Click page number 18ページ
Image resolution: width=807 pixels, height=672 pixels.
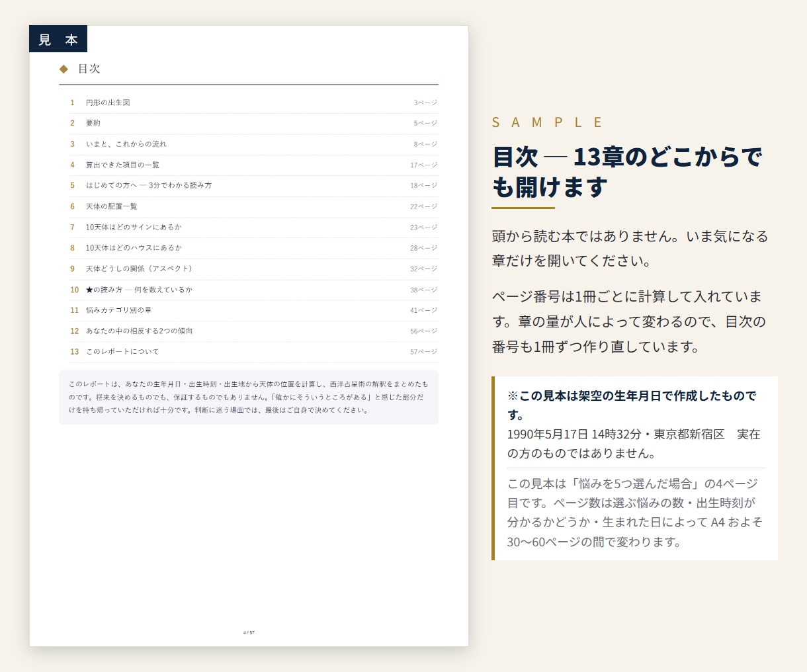pyautogui.click(x=423, y=185)
